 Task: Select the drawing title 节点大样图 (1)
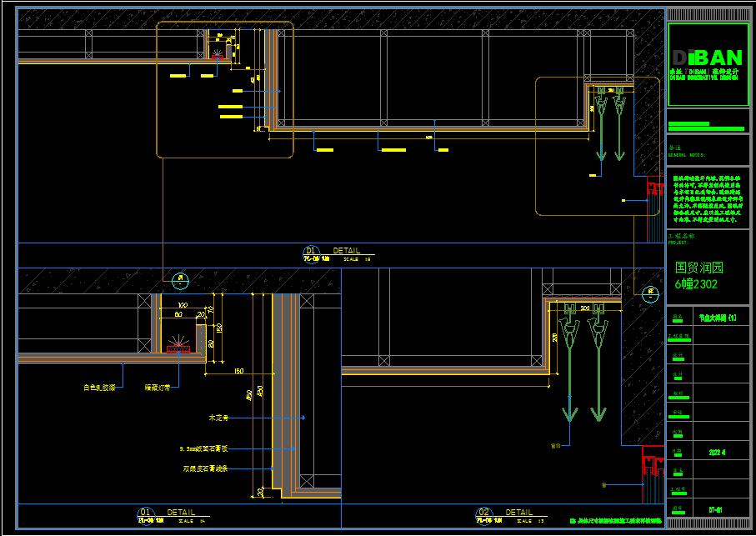(x=718, y=318)
